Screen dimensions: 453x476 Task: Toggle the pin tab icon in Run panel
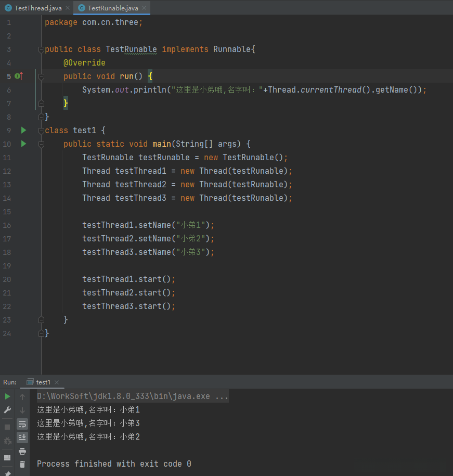[x=7, y=473]
